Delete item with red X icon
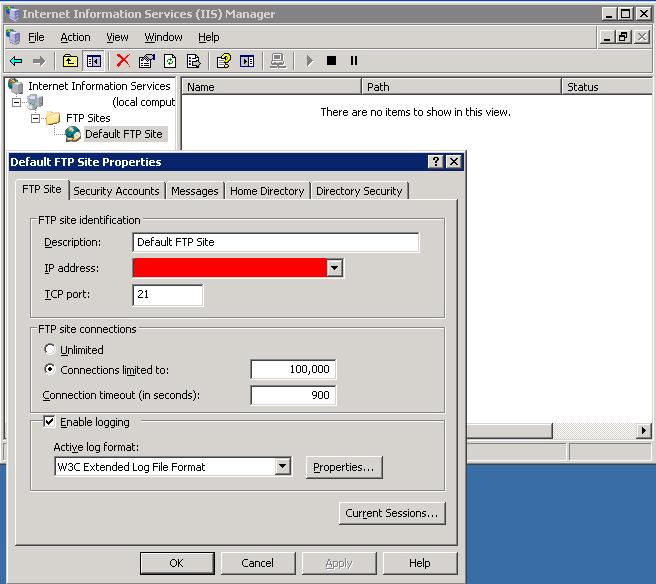 [x=123, y=61]
